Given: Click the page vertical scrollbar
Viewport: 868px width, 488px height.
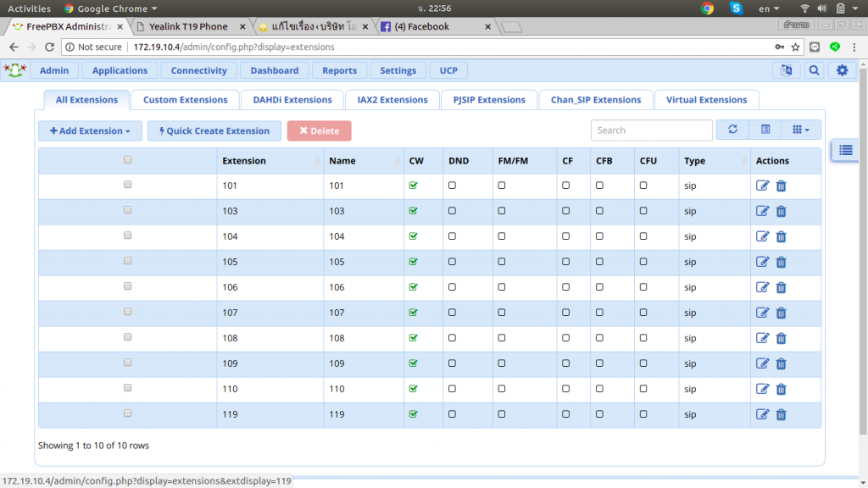Looking at the screenshot, I should [863, 252].
